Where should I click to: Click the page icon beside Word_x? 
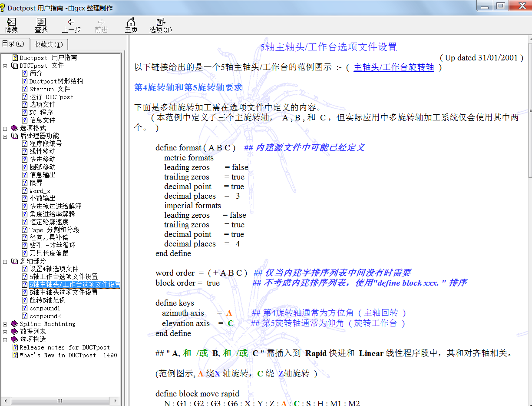pos(25,191)
